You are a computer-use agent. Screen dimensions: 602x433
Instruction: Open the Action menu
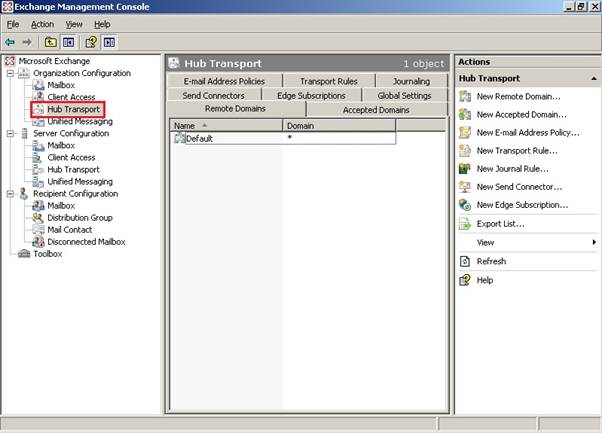[x=42, y=24]
